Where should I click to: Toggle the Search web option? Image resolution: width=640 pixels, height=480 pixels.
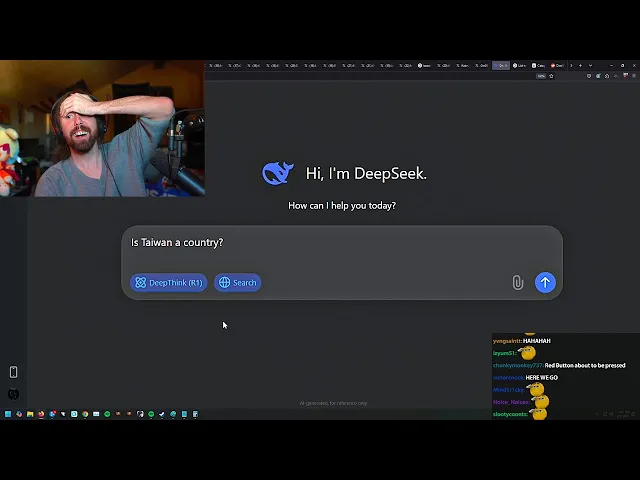tap(238, 282)
